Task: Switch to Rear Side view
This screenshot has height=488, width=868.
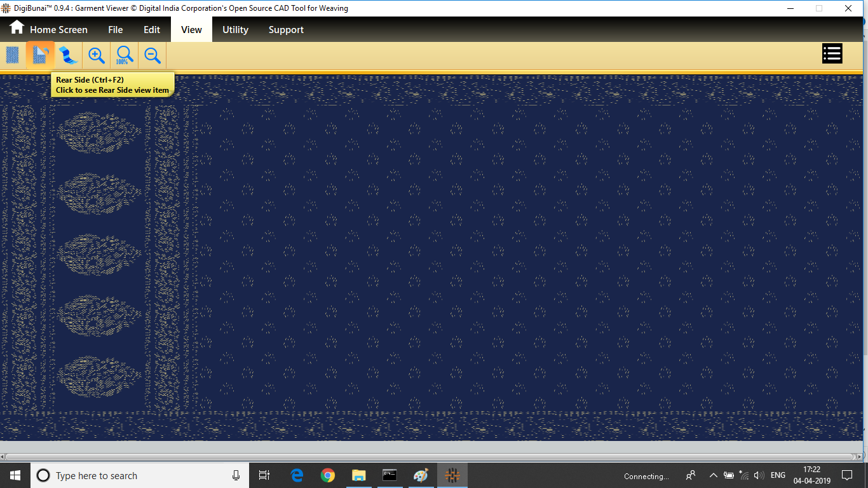Action: click(x=40, y=55)
